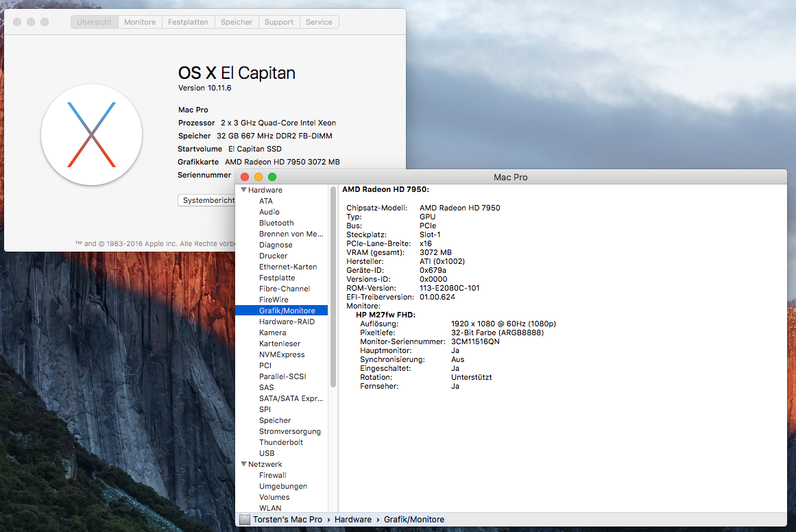The width and height of the screenshot is (796, 532).
Task: Open the SPI entry
Action: [265, 409]
